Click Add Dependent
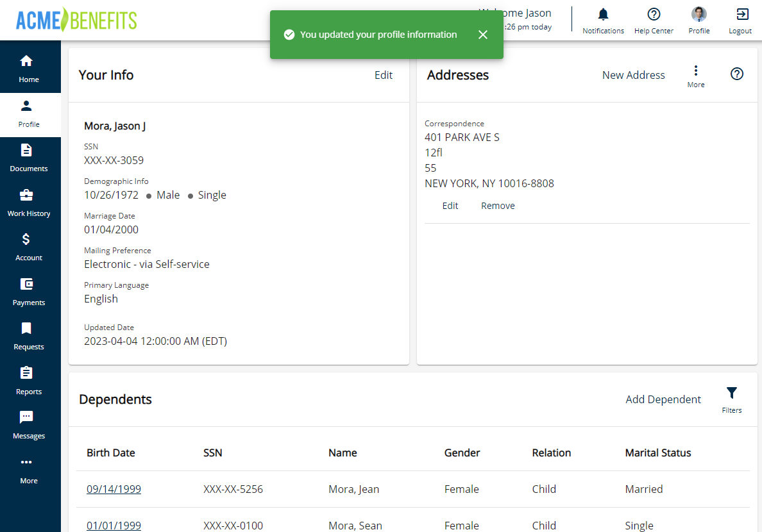 tap(663, 399)
